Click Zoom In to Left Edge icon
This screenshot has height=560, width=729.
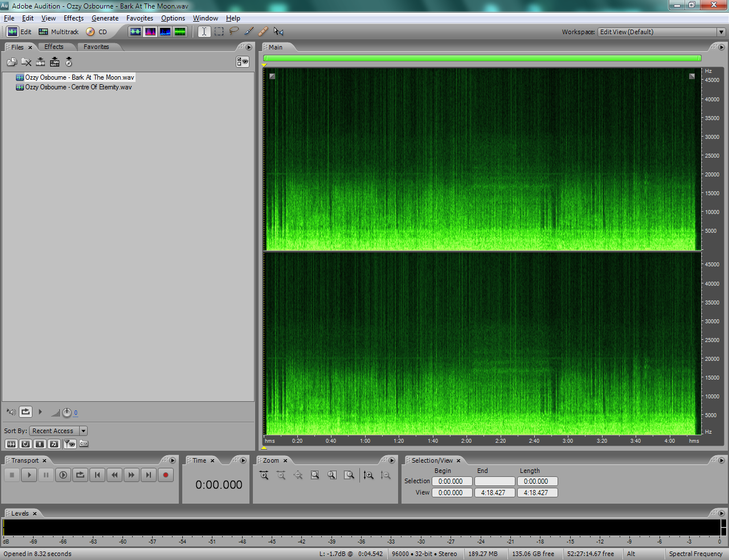[x=332, y=475]
